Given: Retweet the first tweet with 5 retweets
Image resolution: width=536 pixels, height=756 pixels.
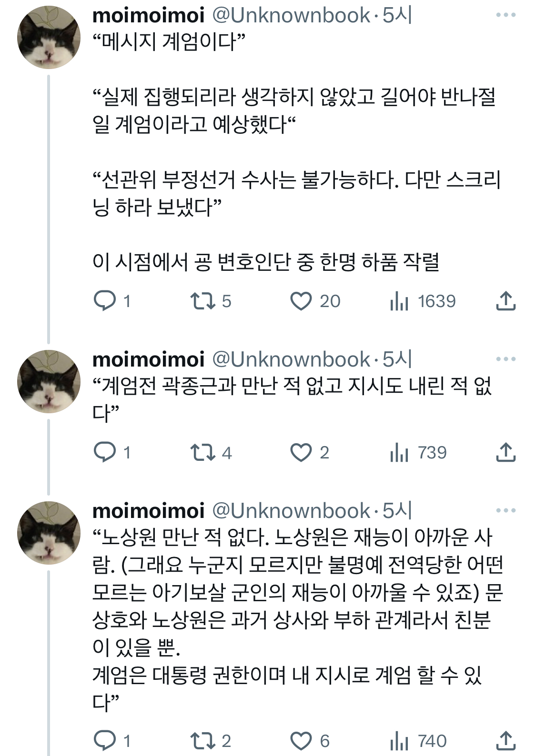Looking at the screenshot, I should (202, 301).
